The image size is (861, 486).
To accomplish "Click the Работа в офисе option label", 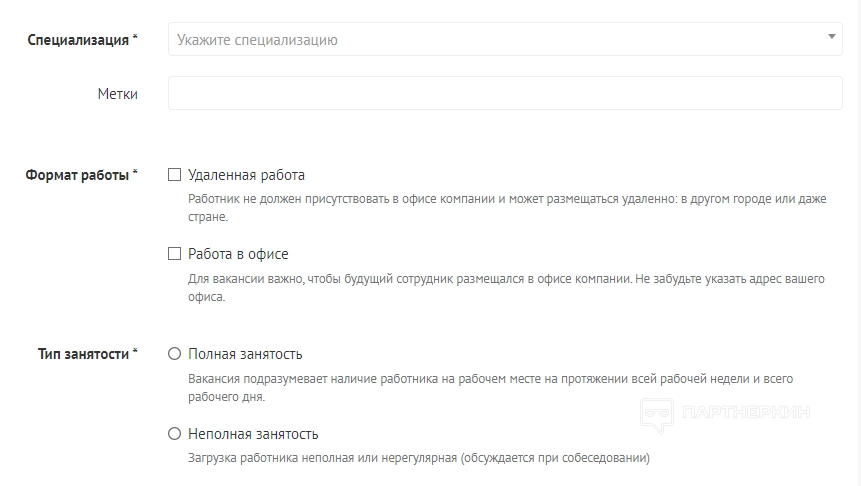I will pos(238,254).
